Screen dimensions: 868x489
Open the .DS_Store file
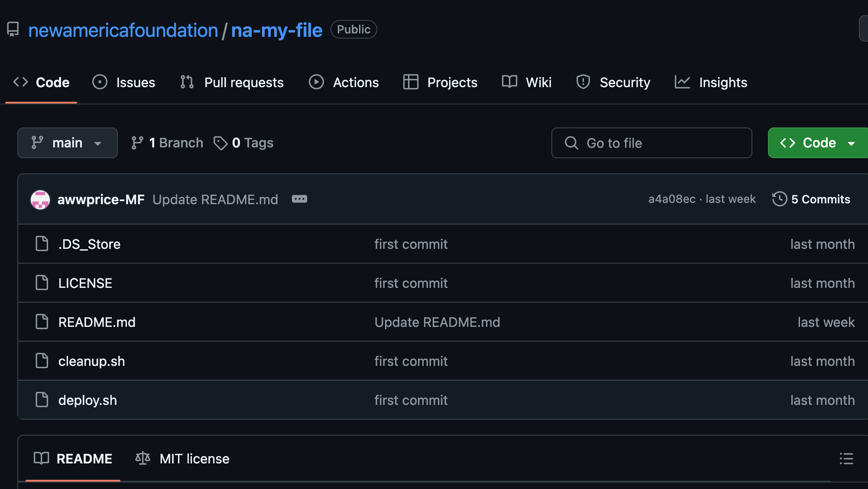89,244
